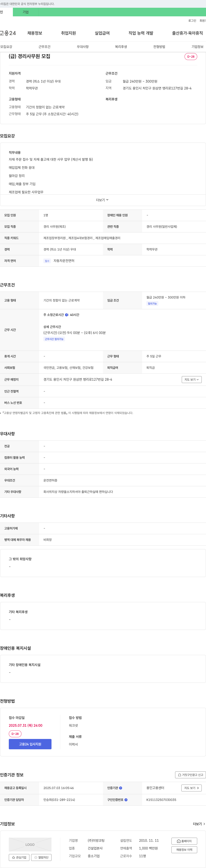The image size is (206, 868).
Task: Open the 취업지원 menu
Action: coord(68,33)
